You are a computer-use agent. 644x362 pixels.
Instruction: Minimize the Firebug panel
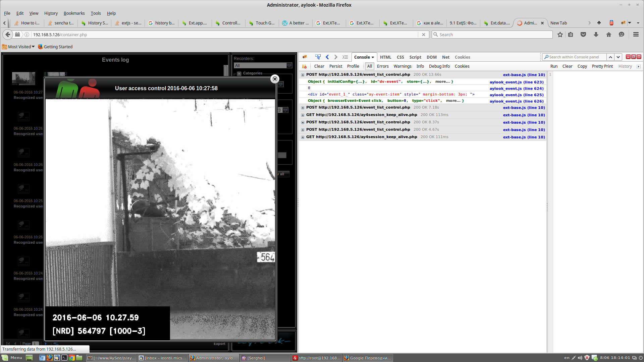tap(628, 57)
